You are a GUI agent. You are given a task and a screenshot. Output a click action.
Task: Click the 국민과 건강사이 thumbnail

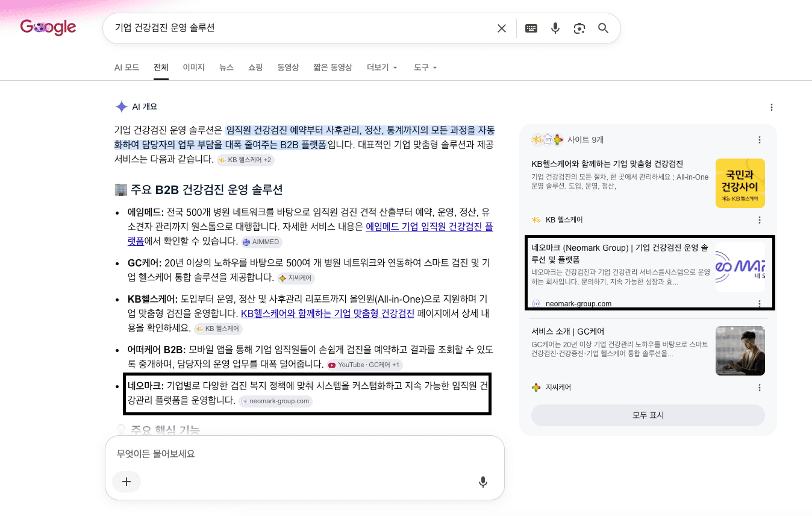coord(740,183)
